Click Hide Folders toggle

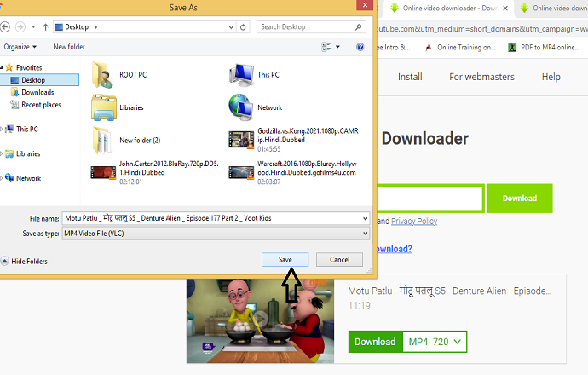point(25,262)
